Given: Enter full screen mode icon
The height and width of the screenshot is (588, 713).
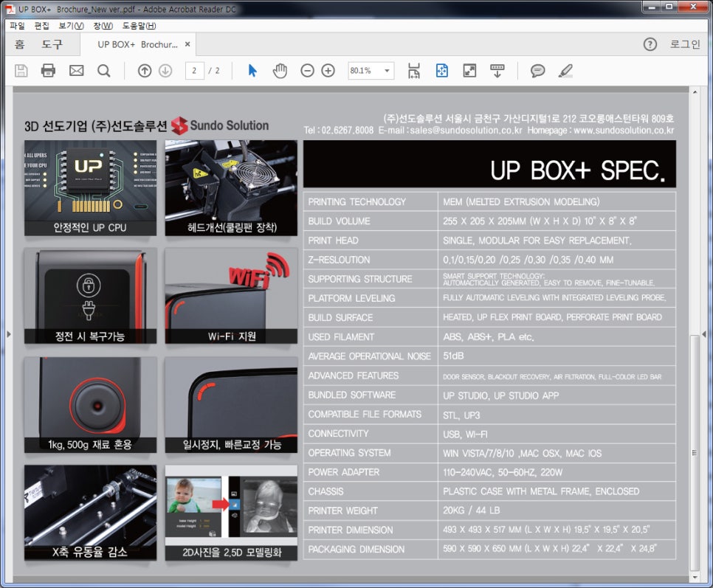Looking at the screenshot, I should [x=469, y=71].
